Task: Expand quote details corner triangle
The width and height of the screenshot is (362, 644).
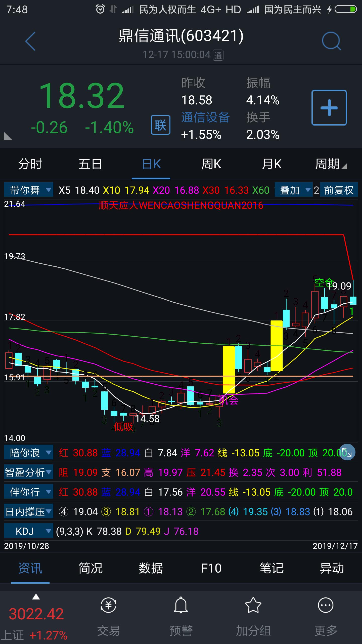Action: [8, 136]
